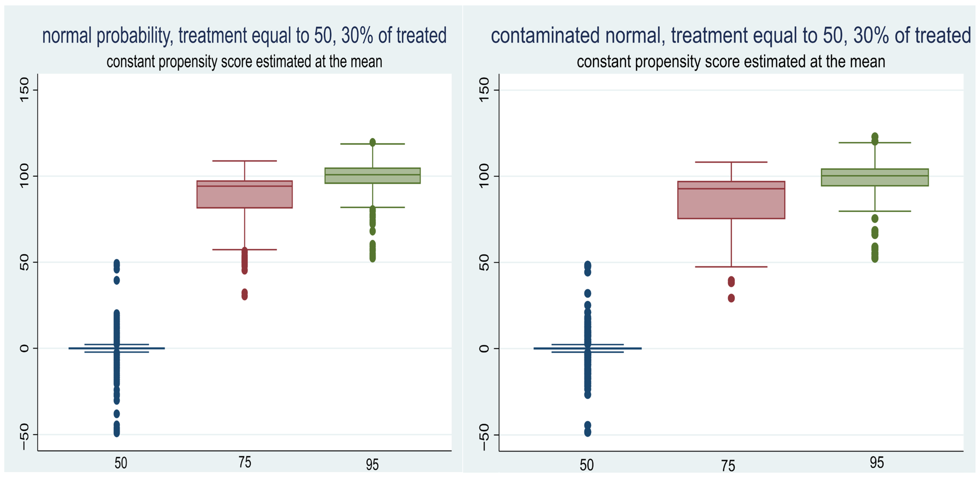
Task: Select the blue median line at 50, left plot
Action: tap(116, 348)
